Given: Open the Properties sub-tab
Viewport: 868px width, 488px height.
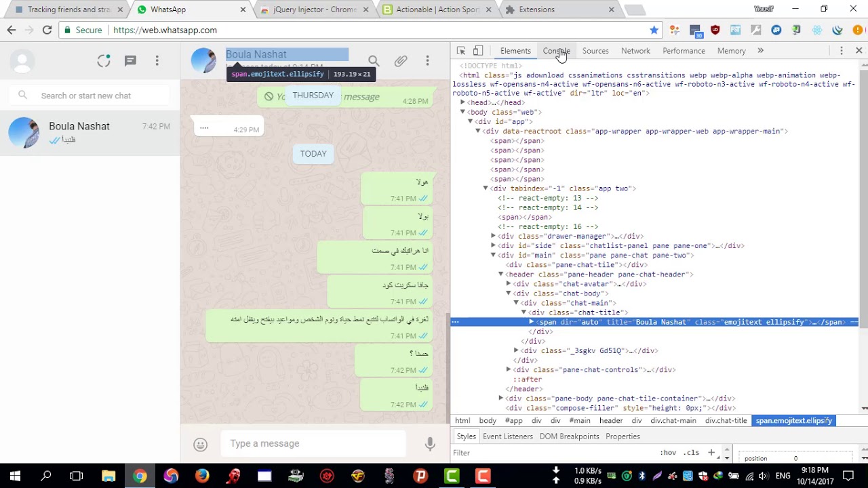Looking at the screenshot, I should tap(623, 436).
